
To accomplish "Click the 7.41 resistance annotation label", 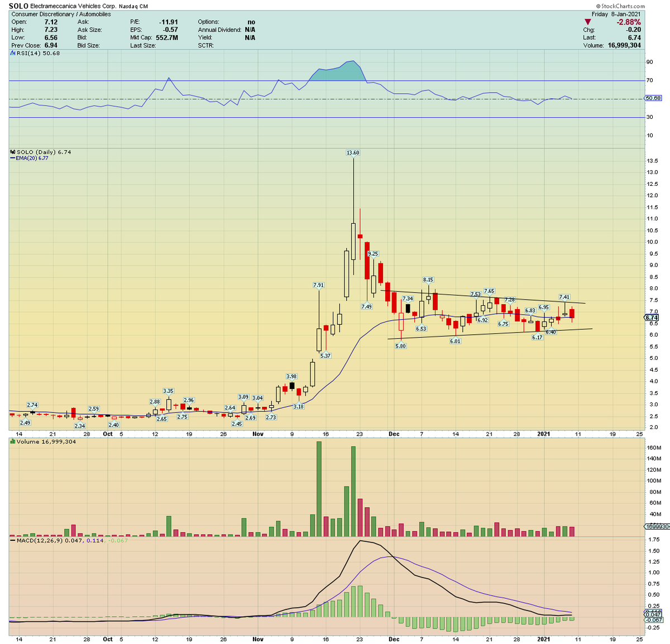I will coord(565,297).
